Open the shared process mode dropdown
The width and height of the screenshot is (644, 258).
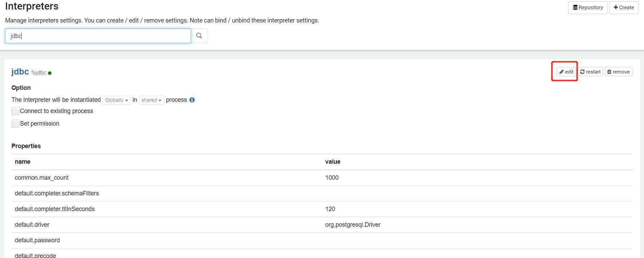(x=151, y=100)
